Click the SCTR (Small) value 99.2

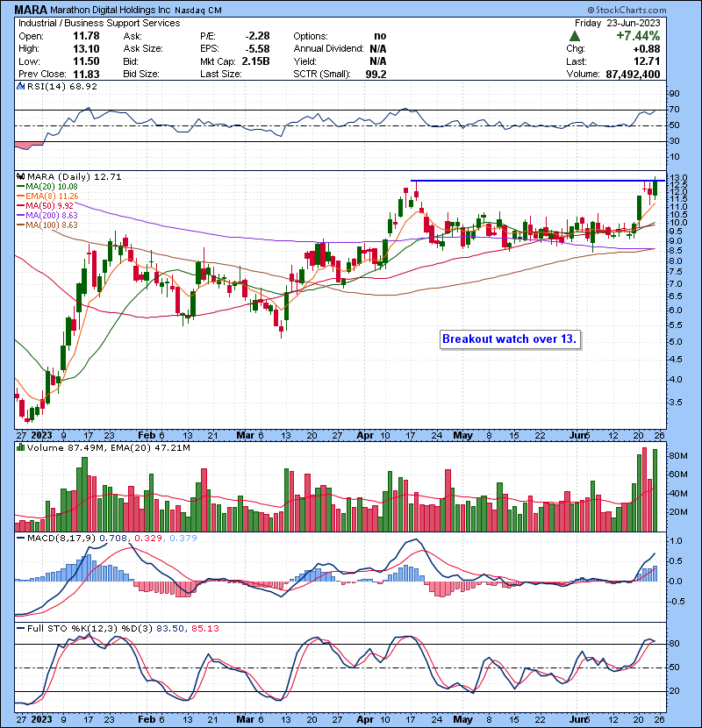click(x=376, y=74)
